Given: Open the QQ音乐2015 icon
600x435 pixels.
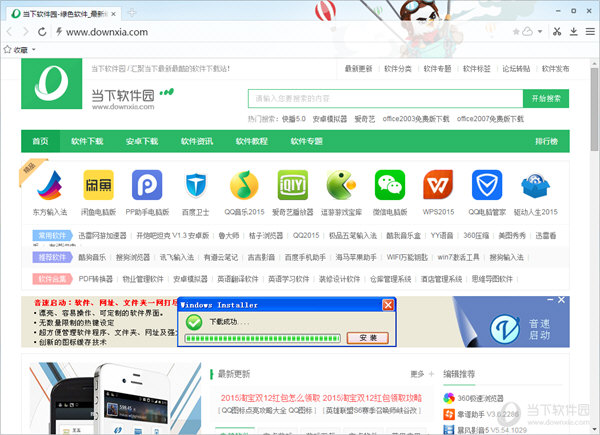Looking at the screenshot, I should tap(244, 185).
